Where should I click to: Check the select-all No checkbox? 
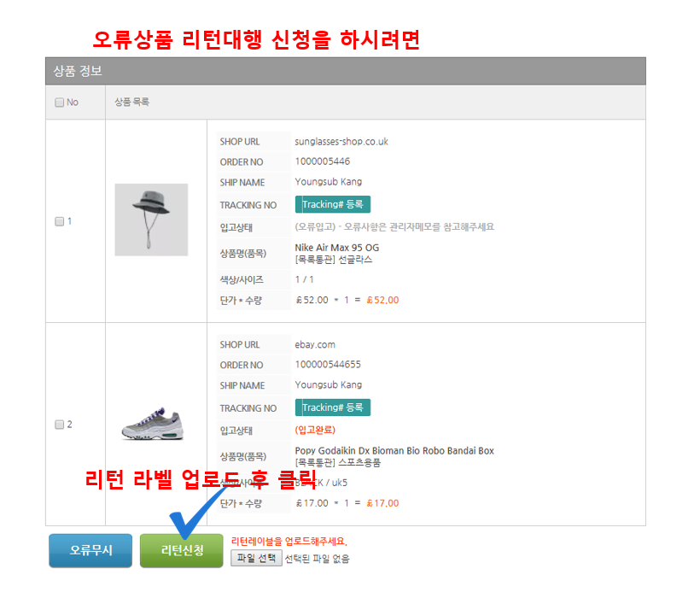(60, 103)
